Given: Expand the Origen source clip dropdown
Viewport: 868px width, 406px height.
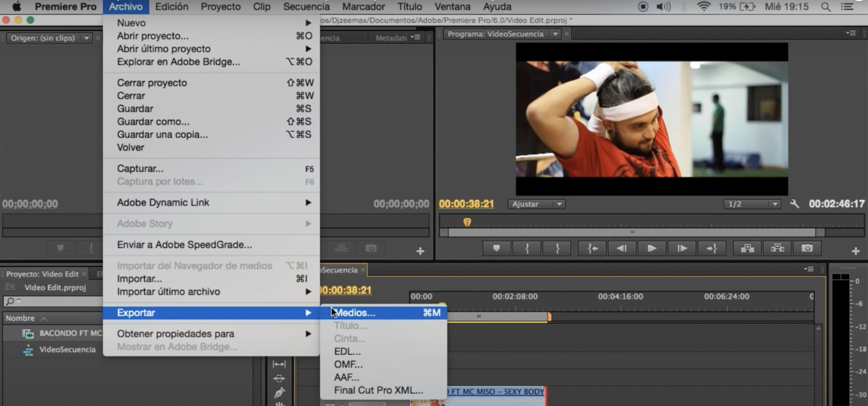Looking at the screenshot, I should point(86,38).
